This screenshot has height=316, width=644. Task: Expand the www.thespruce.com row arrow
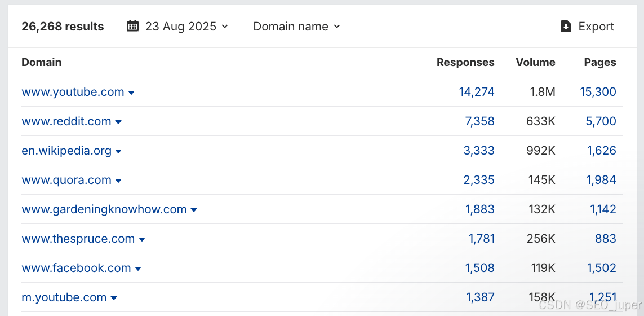pos(141,239)
